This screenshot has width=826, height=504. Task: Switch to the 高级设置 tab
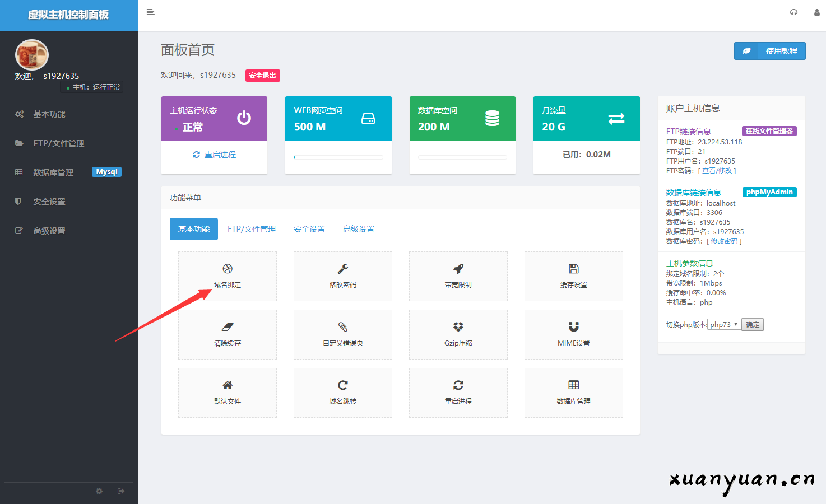359,228
